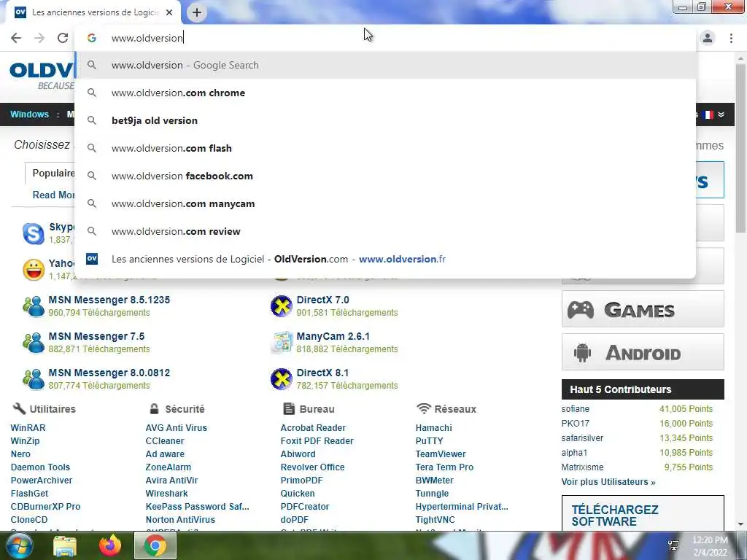Image resolution: width=747 pixels, height=560 pixels.
Task: Open the Windows Start button
Action: pos(19,545)
